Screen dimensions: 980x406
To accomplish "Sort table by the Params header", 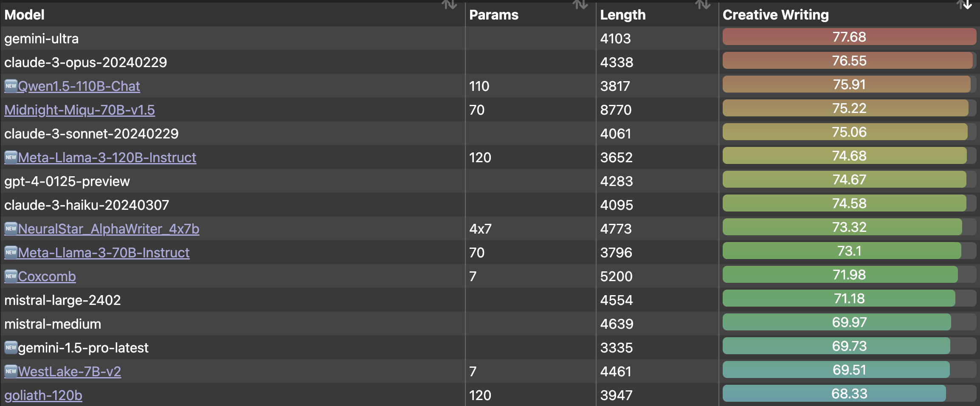I will coord(493,15).
